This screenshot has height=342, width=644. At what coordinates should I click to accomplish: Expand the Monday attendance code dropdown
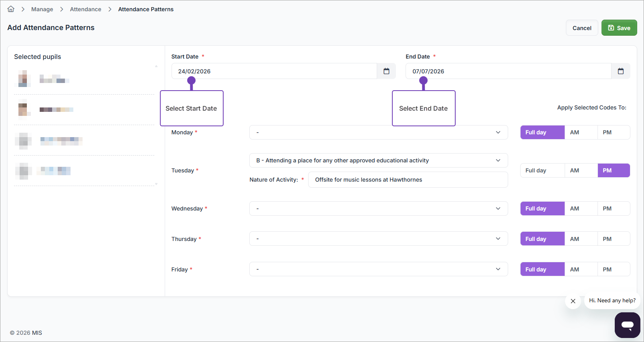click(x=378, y=132)
